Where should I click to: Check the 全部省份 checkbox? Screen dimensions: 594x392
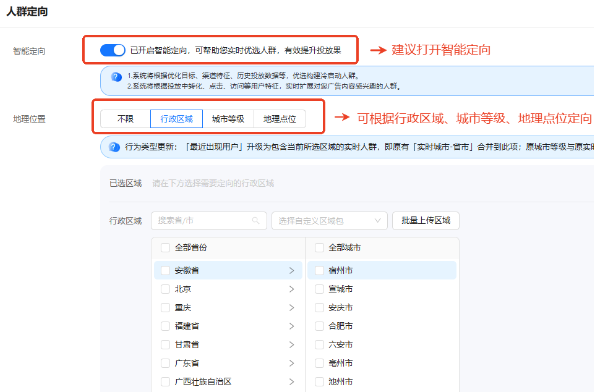coord(165,248)
